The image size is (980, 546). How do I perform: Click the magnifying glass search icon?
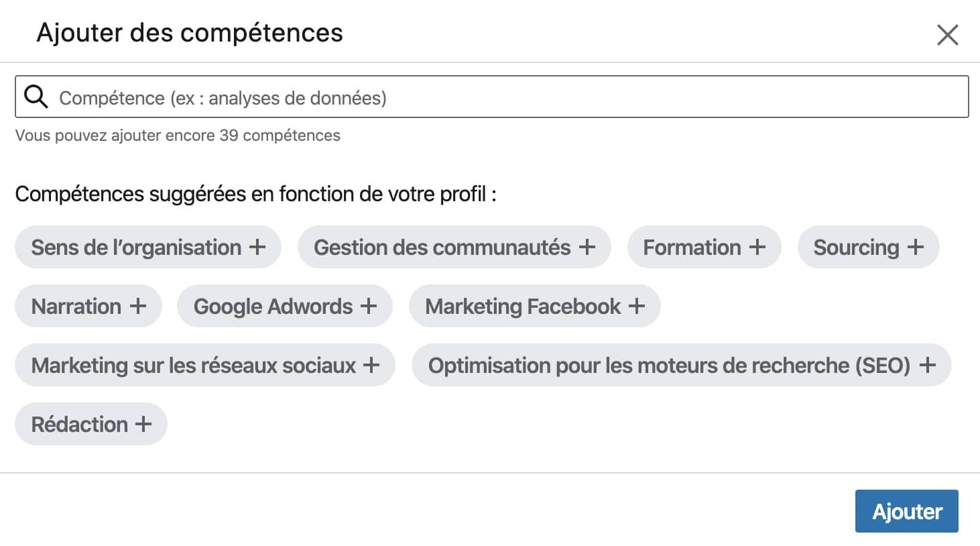click(x=36, y=97)
